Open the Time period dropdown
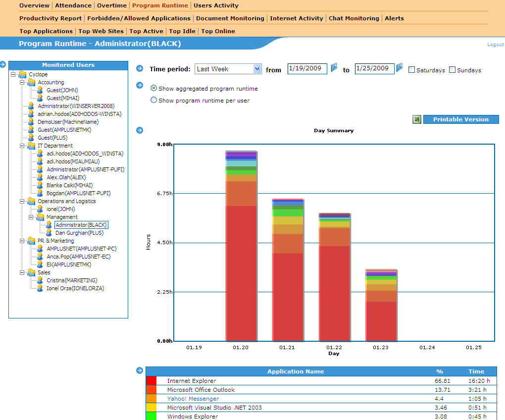 (x=228, y=69)
